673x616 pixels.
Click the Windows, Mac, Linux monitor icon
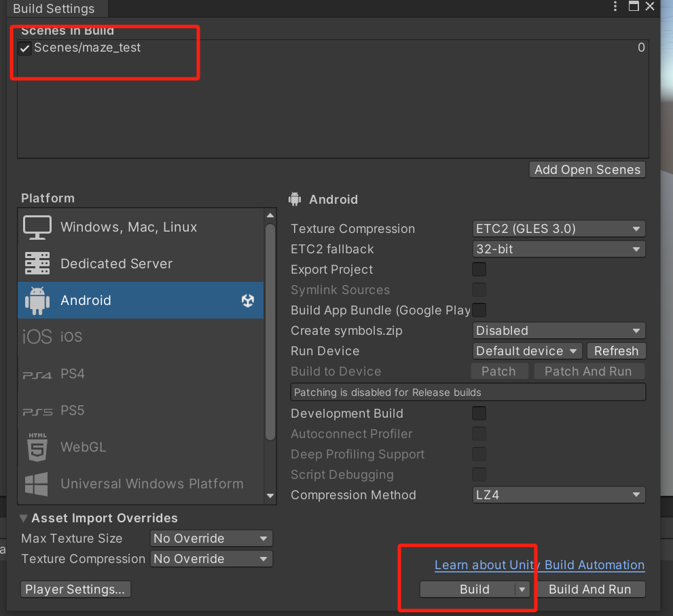coord(37,227)
